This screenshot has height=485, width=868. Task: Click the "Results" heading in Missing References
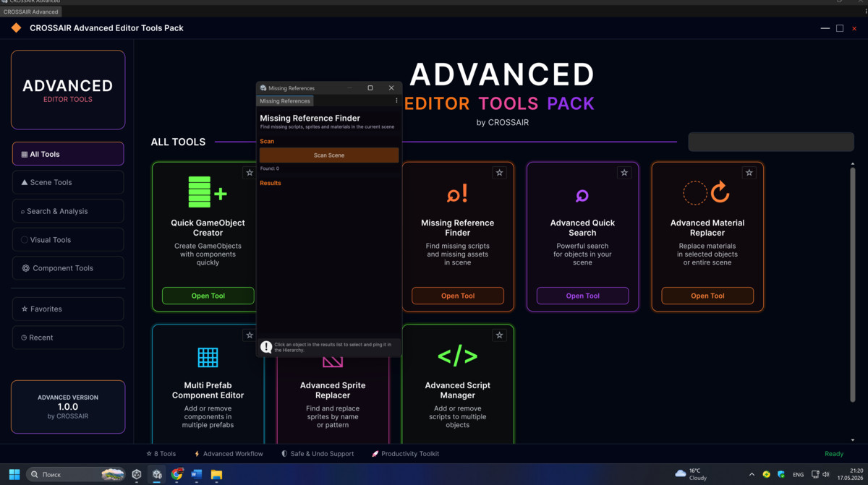(271, 183)
